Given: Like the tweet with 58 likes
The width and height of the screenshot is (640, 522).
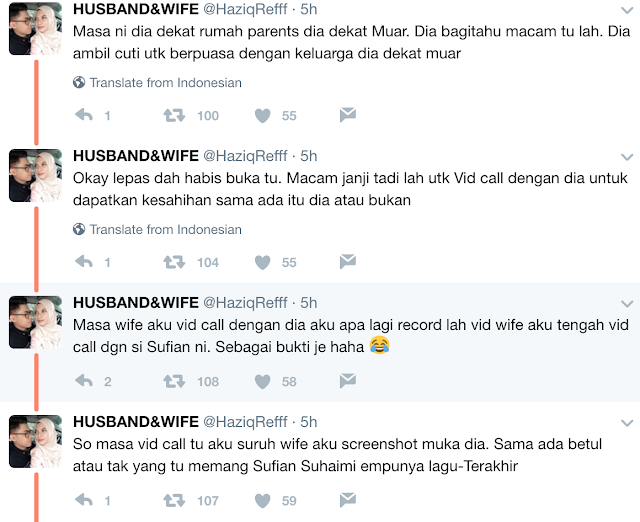Looking at the screenshot, I should pos(262,382).
